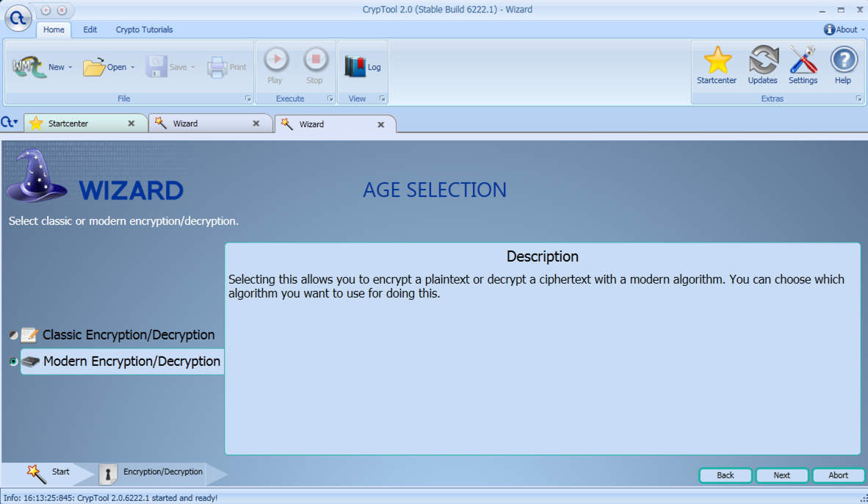The height and width of the screenshot is (504, 868).
Task: Click the Play execute button
Action: coord(275,65)
